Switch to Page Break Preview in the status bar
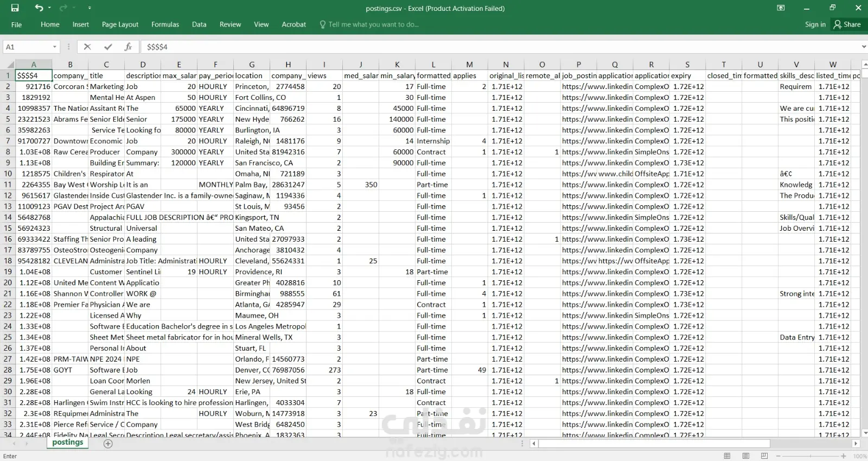Viewport: 868px width, 461px height. 764,456
